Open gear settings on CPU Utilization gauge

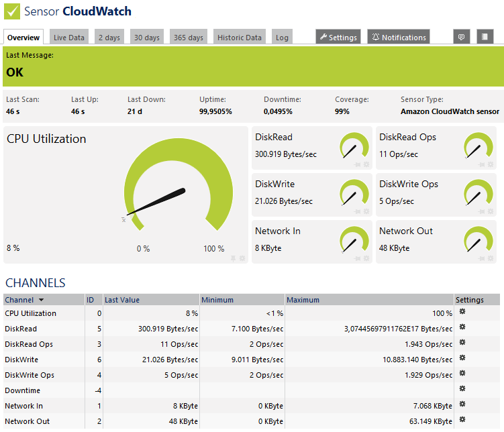click(242, 258)
